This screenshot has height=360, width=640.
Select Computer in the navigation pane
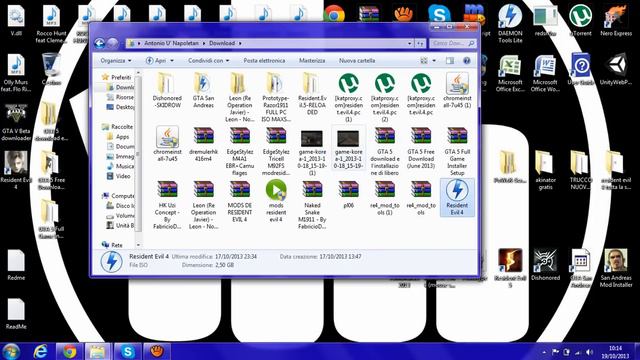tap(118, 196)
